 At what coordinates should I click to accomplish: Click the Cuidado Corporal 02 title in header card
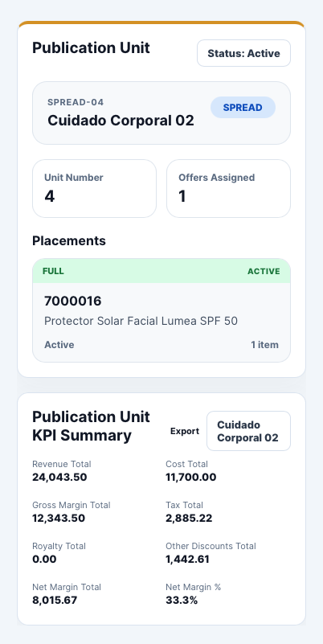[121, 121]
